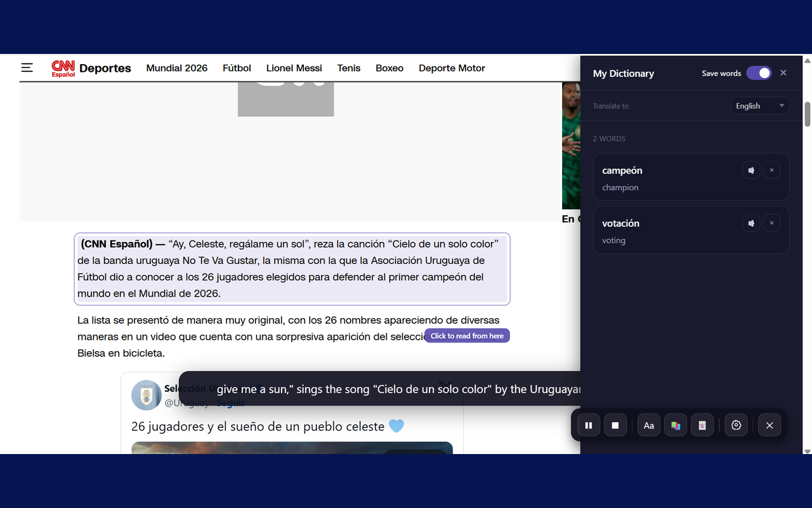Click the scrollbar down arrow

point(808,451)
